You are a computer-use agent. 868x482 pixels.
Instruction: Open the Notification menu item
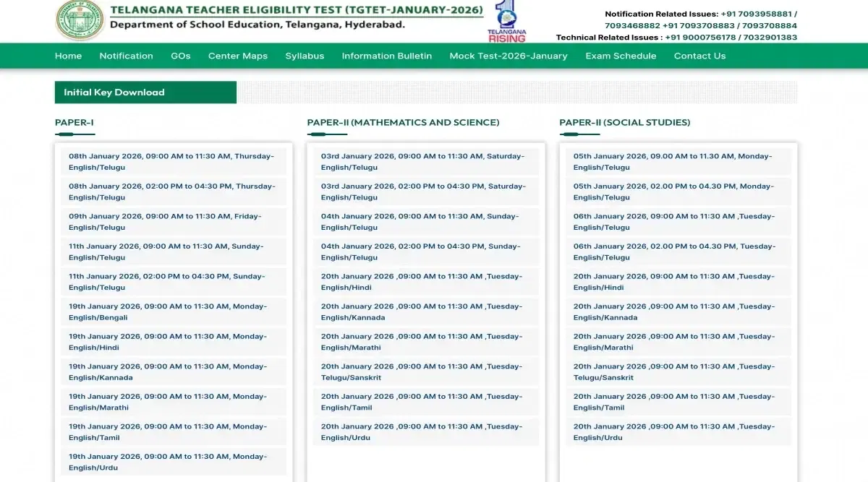[126, 56]
